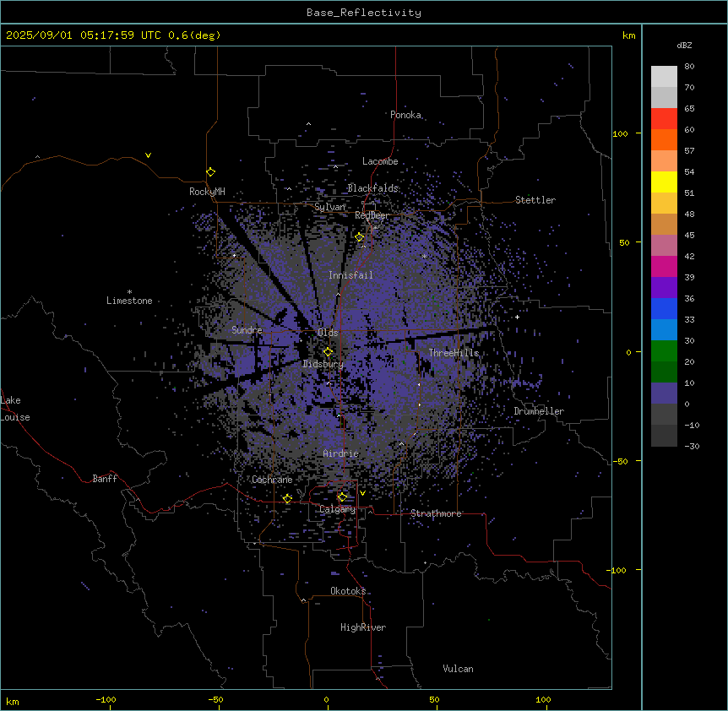Image resolution: width=728 pixels, height=711 pixels.
Task: Select the ThreeHills map label
Action: 454,353
